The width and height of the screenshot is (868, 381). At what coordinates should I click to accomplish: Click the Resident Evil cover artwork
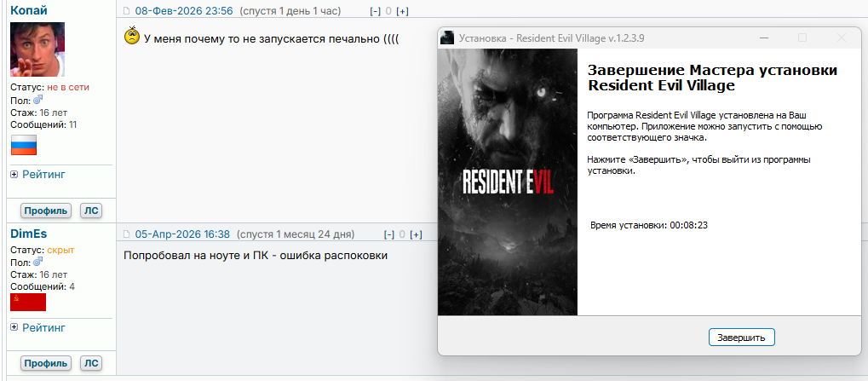tap(508, 182)
